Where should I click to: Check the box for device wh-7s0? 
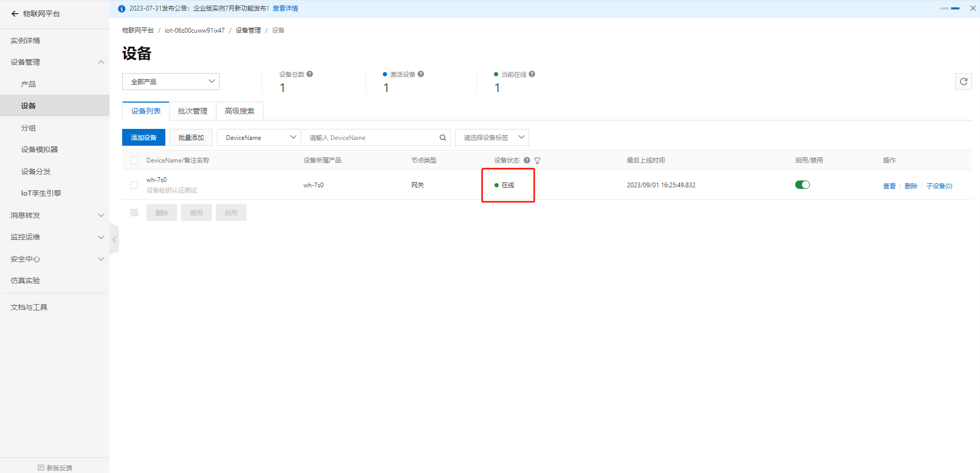[x=134, y=185]
